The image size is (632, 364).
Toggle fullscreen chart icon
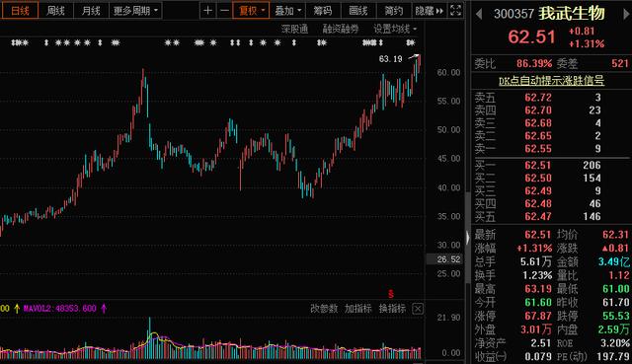pyautogui.click(x=456, y=11)
